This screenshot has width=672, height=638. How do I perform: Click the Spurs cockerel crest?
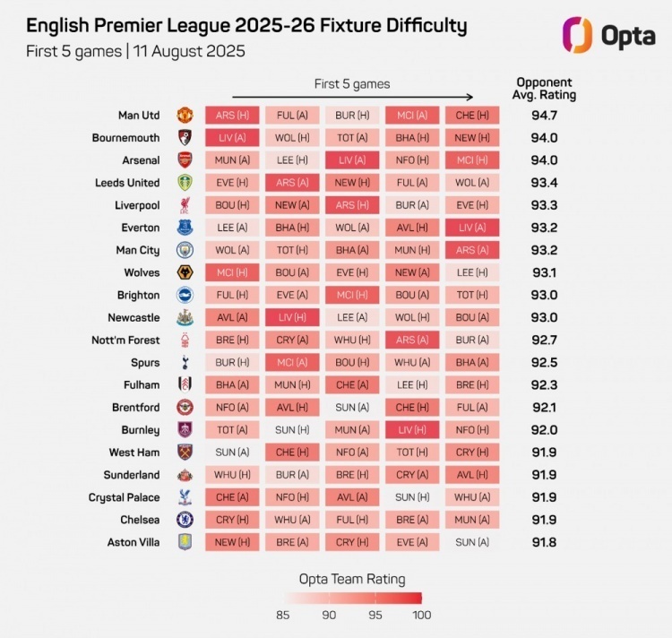(185, 362)
